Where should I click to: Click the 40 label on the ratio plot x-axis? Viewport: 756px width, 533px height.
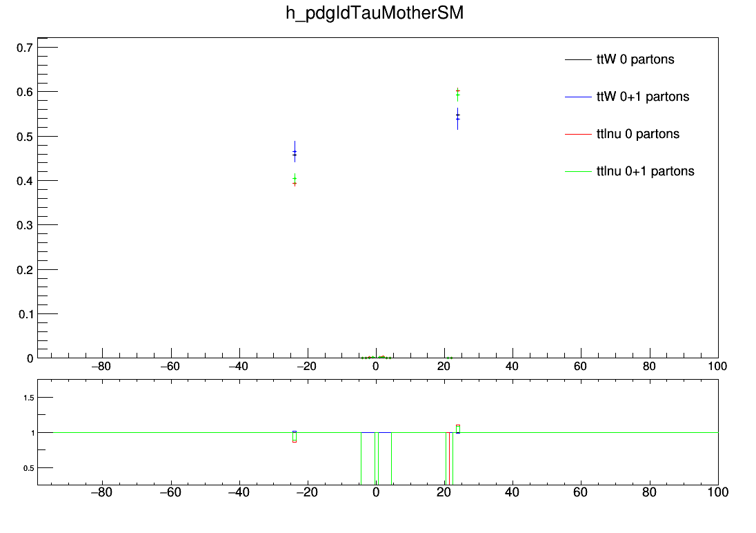click(512, 492)
